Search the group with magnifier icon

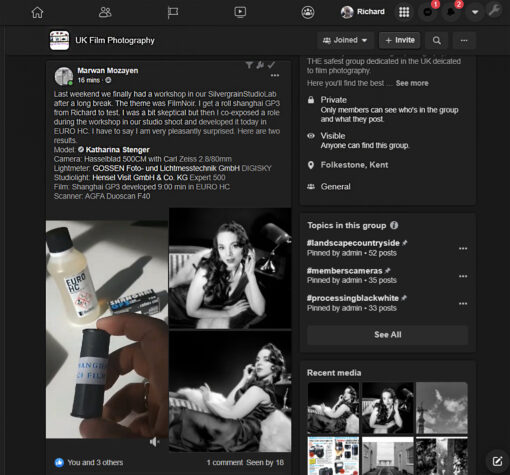tap(437, 40)
